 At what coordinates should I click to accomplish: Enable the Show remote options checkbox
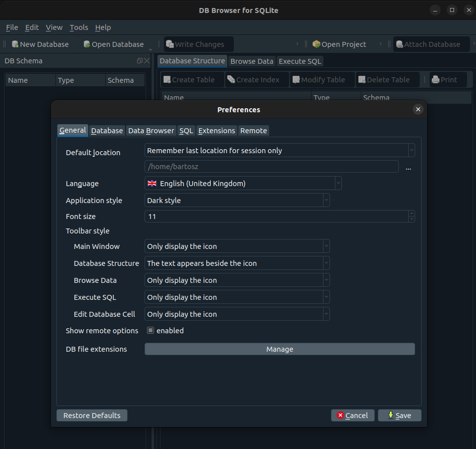(x=151, y=330)
